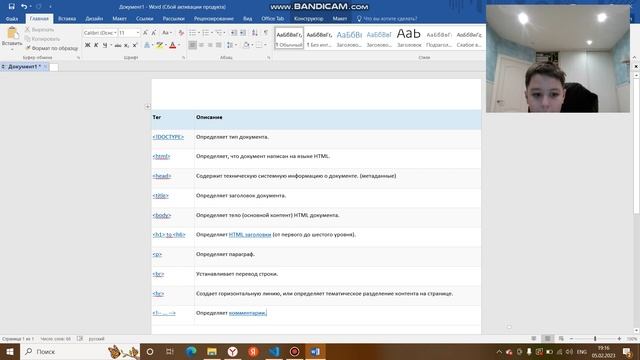Switch to Print Layout view in status bar
Viewport: 640px width, 360px height.
547,338
